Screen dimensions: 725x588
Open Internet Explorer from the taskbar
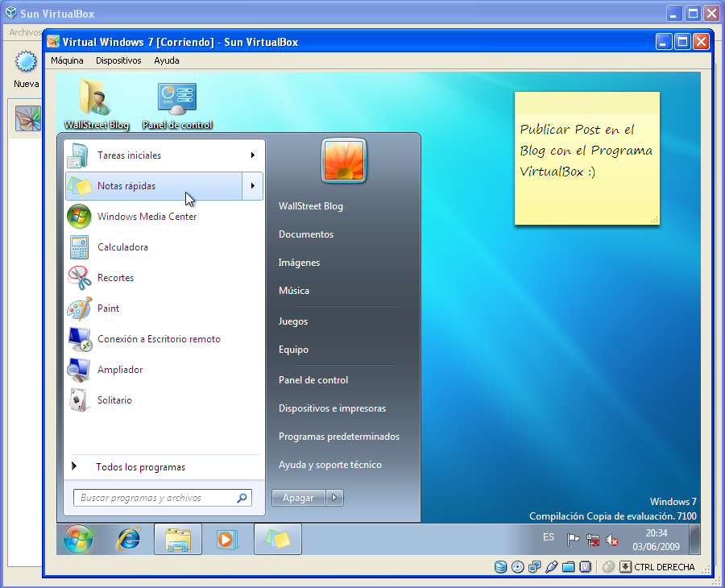pyautogui.click(x=129, y=539)
